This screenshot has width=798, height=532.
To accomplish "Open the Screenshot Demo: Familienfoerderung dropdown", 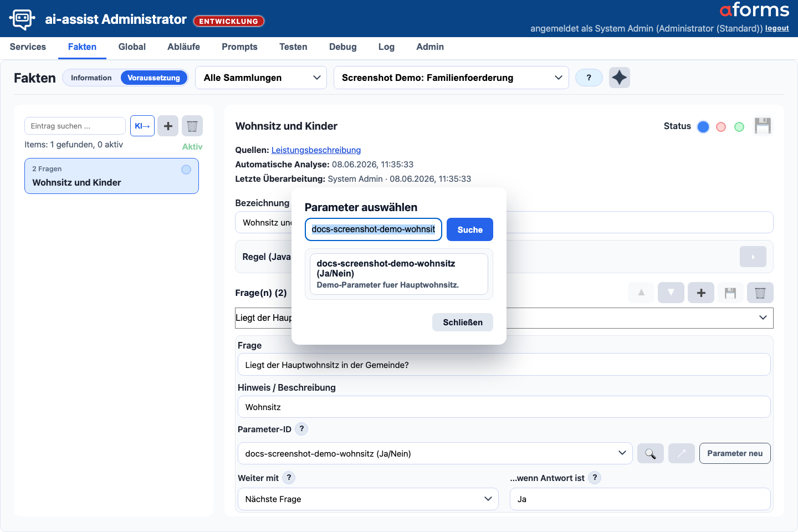I will tap(451, 78).
